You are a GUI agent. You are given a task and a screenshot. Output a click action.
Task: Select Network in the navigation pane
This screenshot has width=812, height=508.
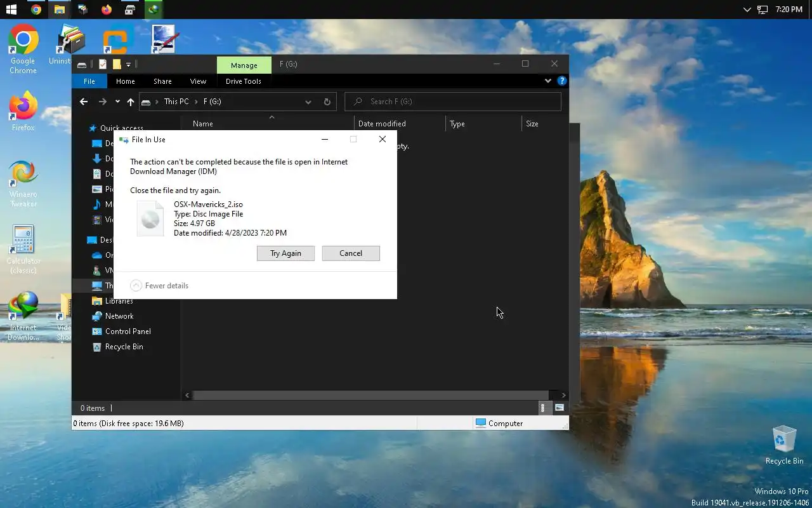pyautogui.click(x=119, y=316)
